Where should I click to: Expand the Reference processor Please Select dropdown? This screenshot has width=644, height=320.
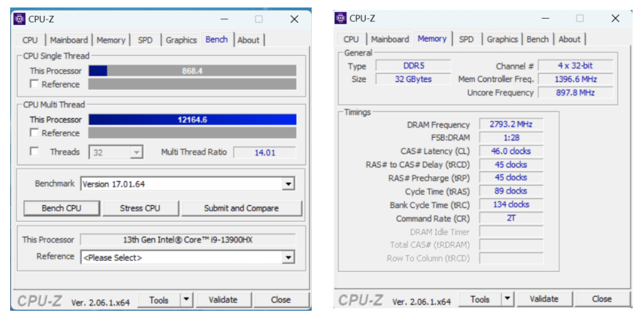pyautogui.click(x=288, y=258)
